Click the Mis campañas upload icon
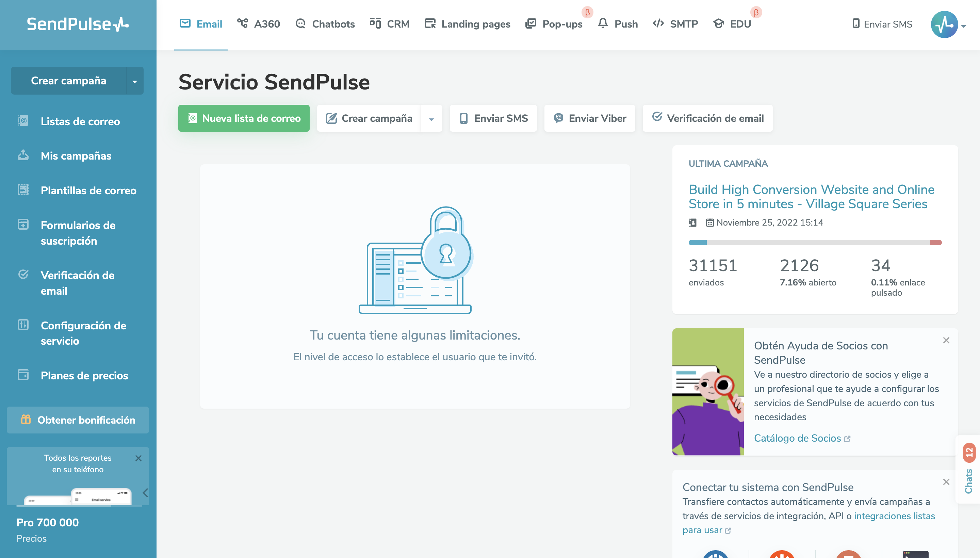 tap(23, 155)
